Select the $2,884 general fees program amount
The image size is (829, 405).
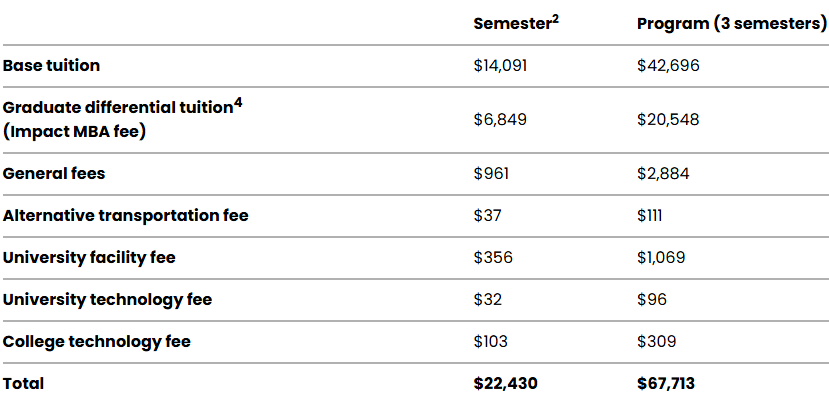click(x=664, y=173)
